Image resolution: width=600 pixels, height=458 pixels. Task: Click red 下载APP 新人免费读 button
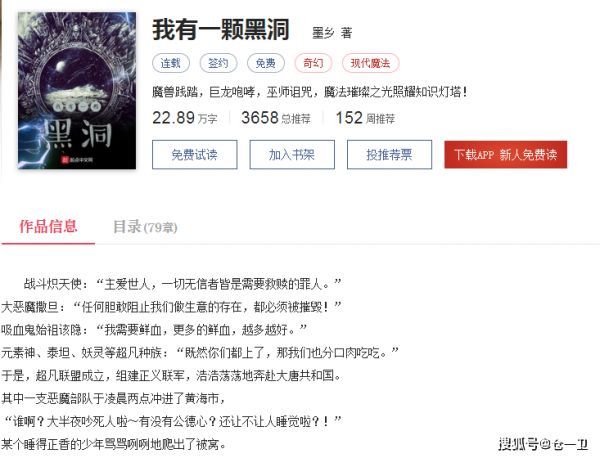click(505, 155)
